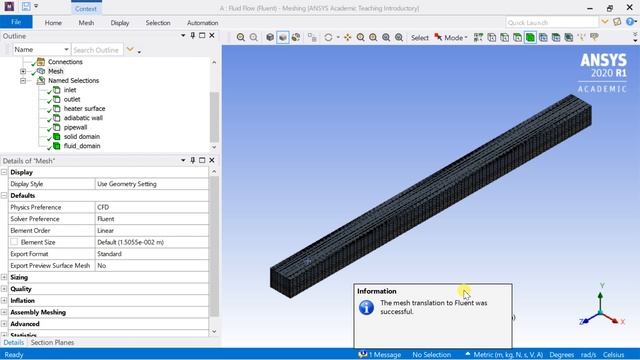Select the Body selection filter icon
This screenshot has width=640, height=360.
click(x=530, y=37)
